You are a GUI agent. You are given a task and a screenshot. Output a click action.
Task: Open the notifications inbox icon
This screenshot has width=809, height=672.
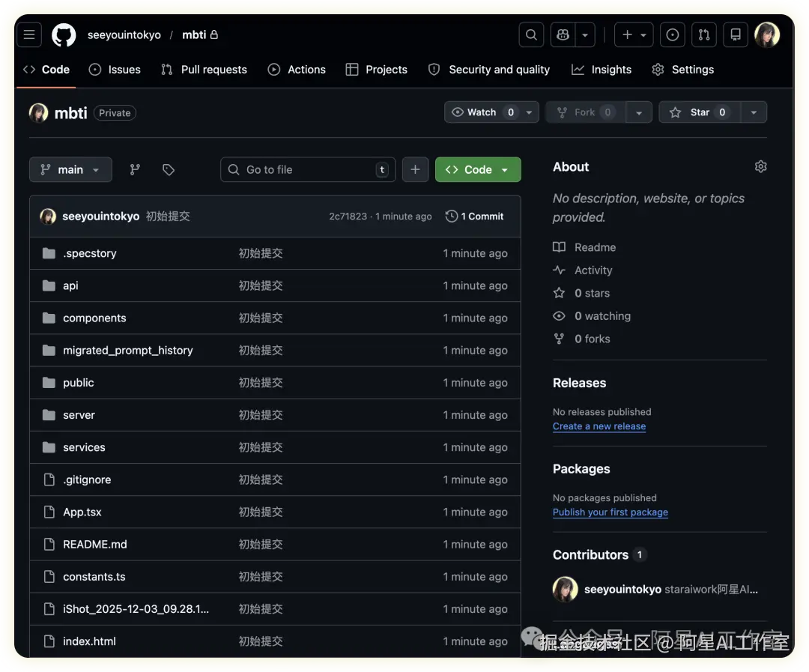tap(736, 34)
